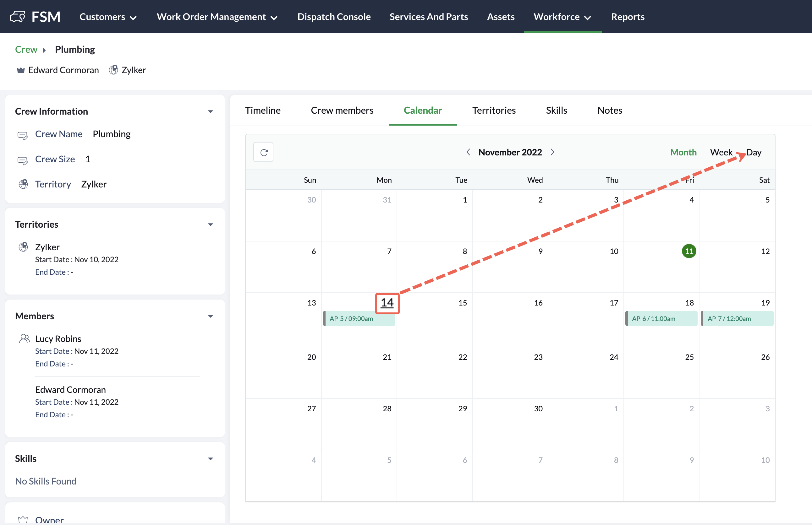This screenshot has height=525, width=812.
Task: Open the Crew members tab
Action: pos(342,111)
